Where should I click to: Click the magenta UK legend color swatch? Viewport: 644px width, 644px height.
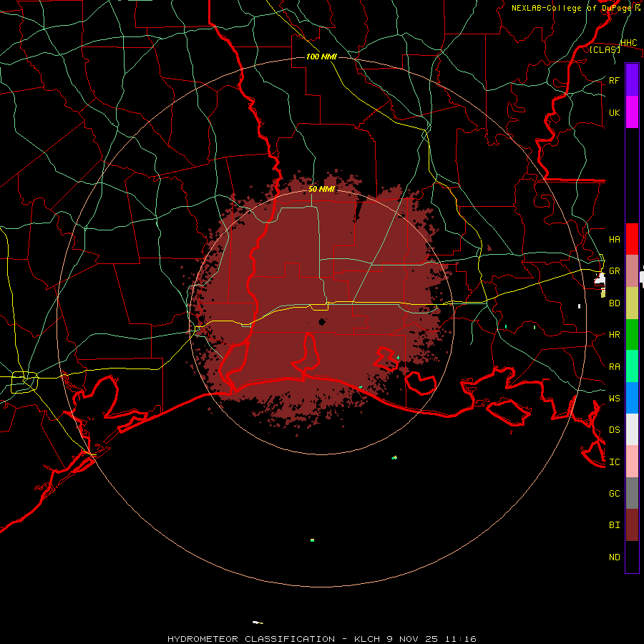pyautogui.click(x=632, y=112)
